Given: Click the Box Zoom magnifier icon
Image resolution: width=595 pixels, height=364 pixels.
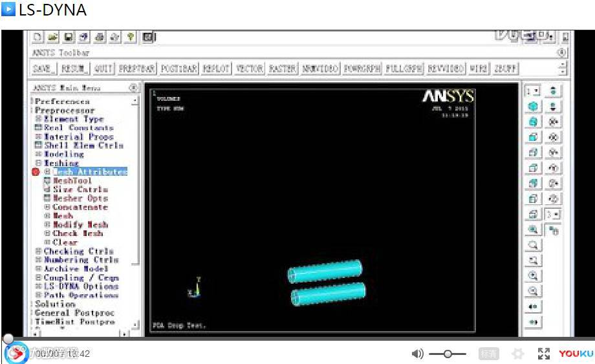Looking at the screenshot, I should pyautogui.click(x=533, y=245).
